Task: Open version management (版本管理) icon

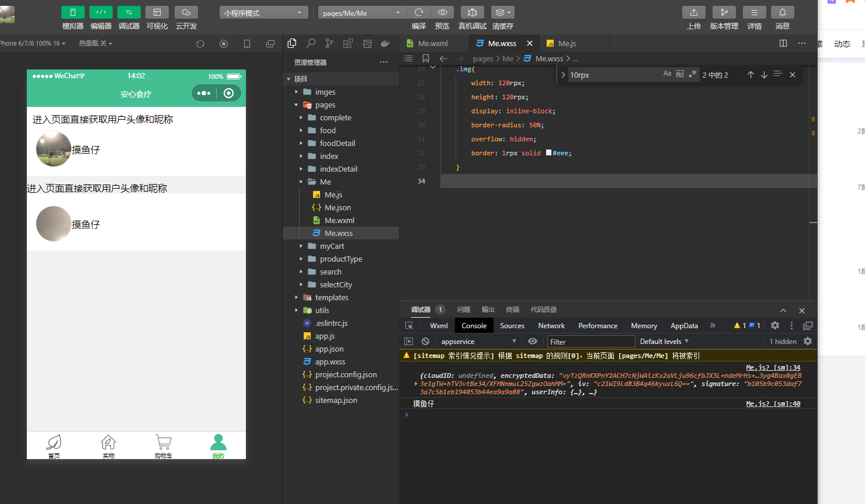Action: pyautogui.click(x=724, y=12)
